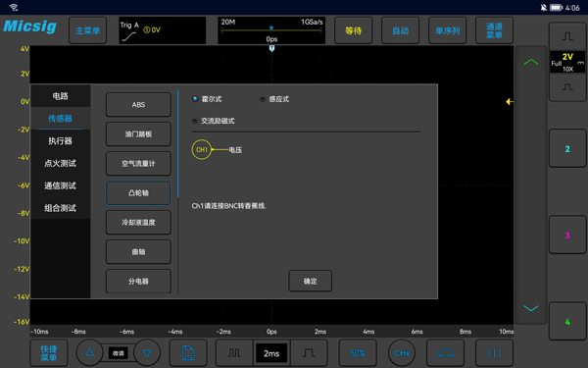Screen dimensions: 588x368
Task: Tap the save floppy disk icon
Action: [x=188, y=353]
